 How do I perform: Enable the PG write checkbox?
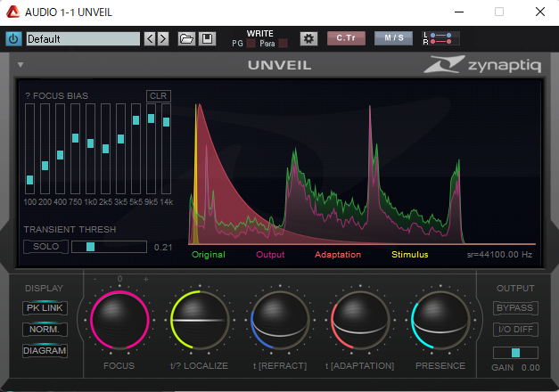pos(251,44)
